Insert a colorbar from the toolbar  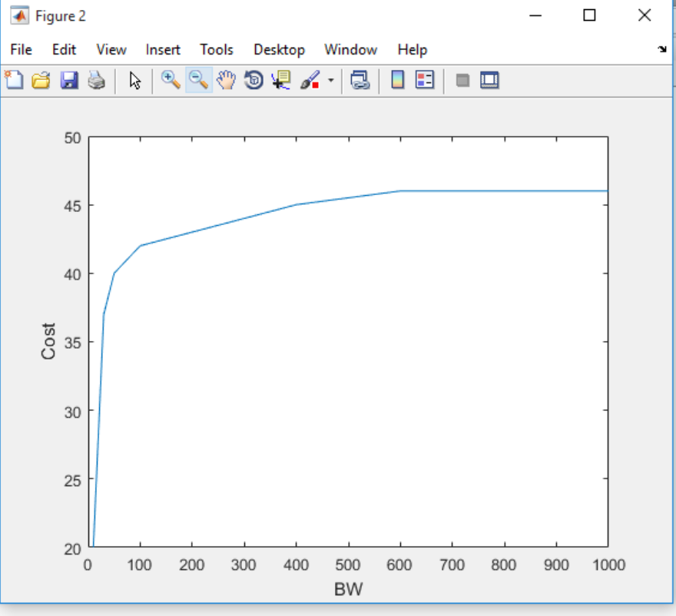tap(397, 80)
